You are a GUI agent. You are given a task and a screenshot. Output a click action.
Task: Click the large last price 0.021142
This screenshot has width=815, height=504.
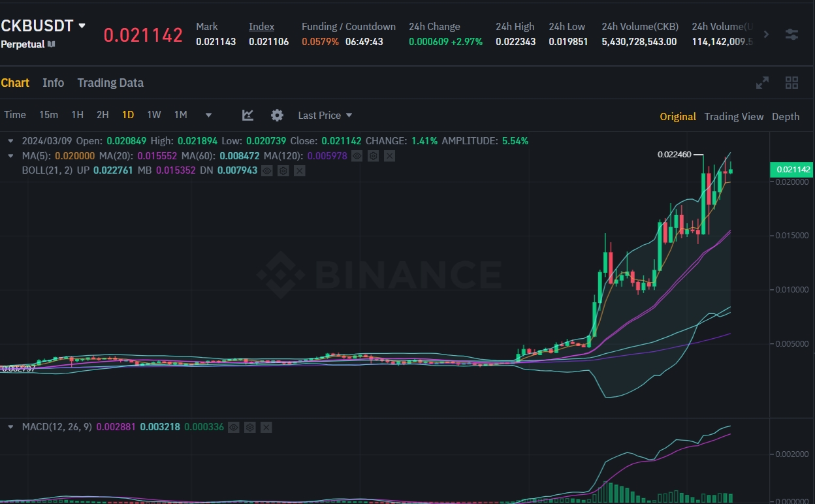[143, 35]
